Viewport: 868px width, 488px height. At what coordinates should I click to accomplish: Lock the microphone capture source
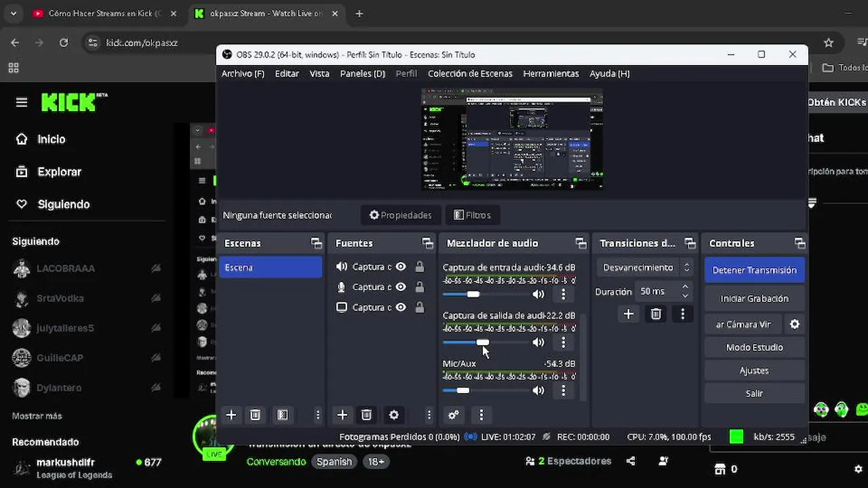coord(420,287)
